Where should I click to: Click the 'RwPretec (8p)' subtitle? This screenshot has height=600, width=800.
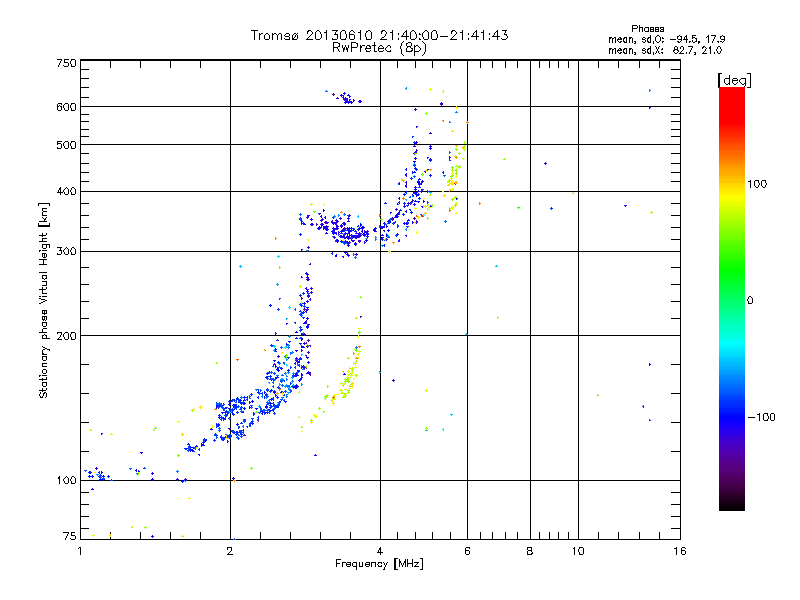[379, 48]
